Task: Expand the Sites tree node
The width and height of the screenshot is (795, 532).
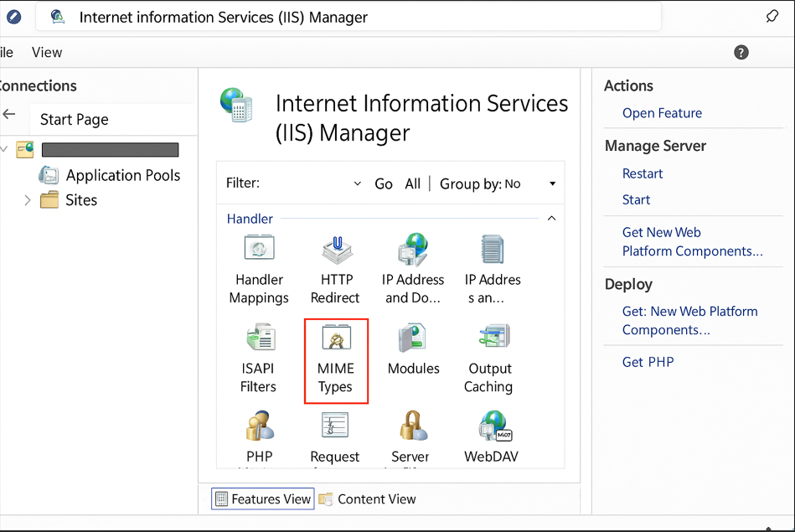Action: point(28,200)
